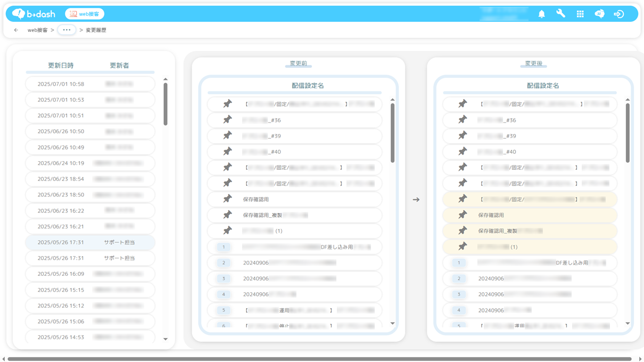644x362 pixels.
Task: Open the web接客 tab in header
Action: (85, 14)
